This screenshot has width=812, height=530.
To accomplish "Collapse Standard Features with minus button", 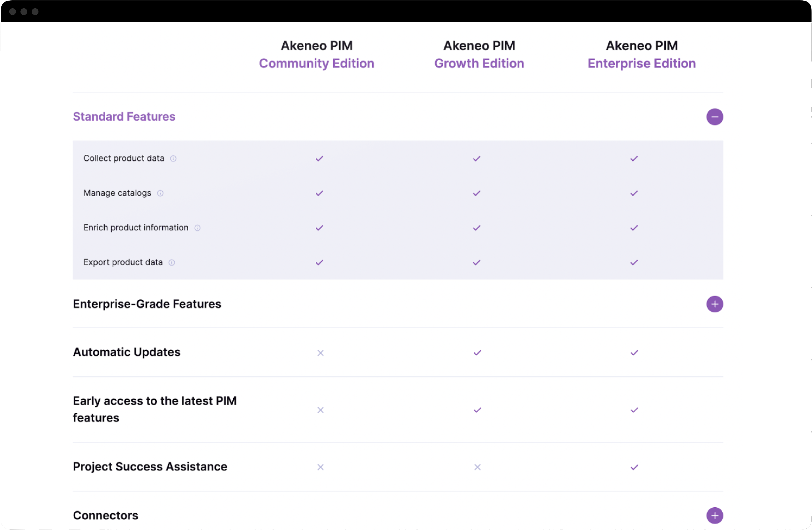I will point(715,117).
